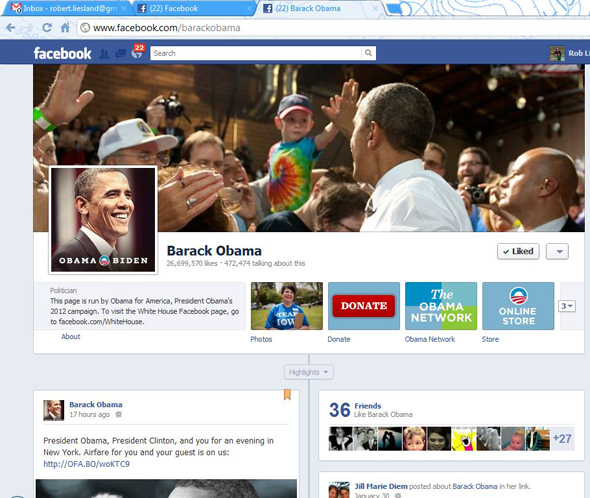This screenshot has height=498, width=590.
Task: Expand the 3 more apps dropdown
Action: click(567, 306)
